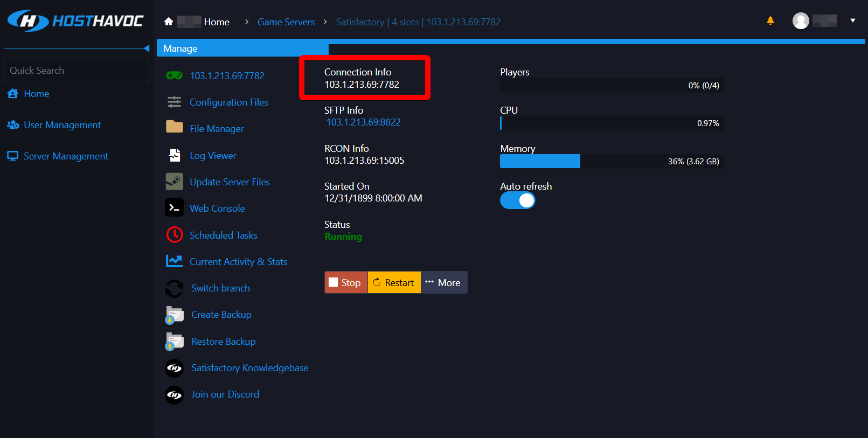Click the Join our Discord logo icon
This screenshot has width=868, height=438.
(x=174, y=394)
